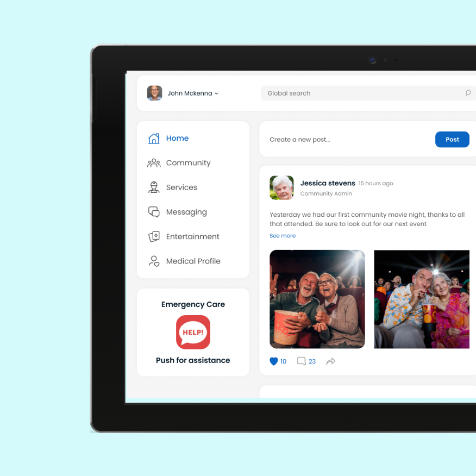Open the couple sharing a drink photo
The image size is (476, 476).
422,299
